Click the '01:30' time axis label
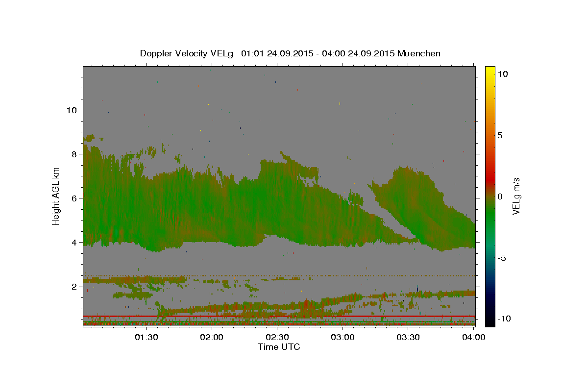The height and width of the screenshot is (392, 588). pyautogui.click(x=147, y=337)
